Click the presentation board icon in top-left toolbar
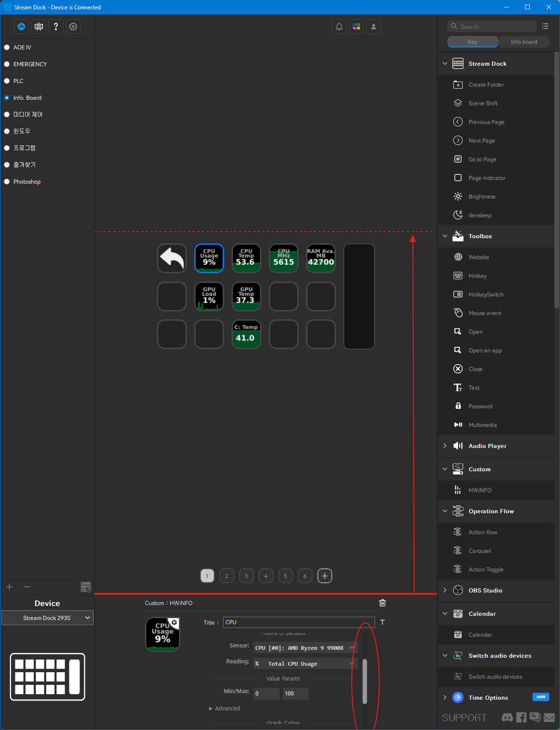The width and height of the screenshot is (560, 730). click(x=39, y=27)
